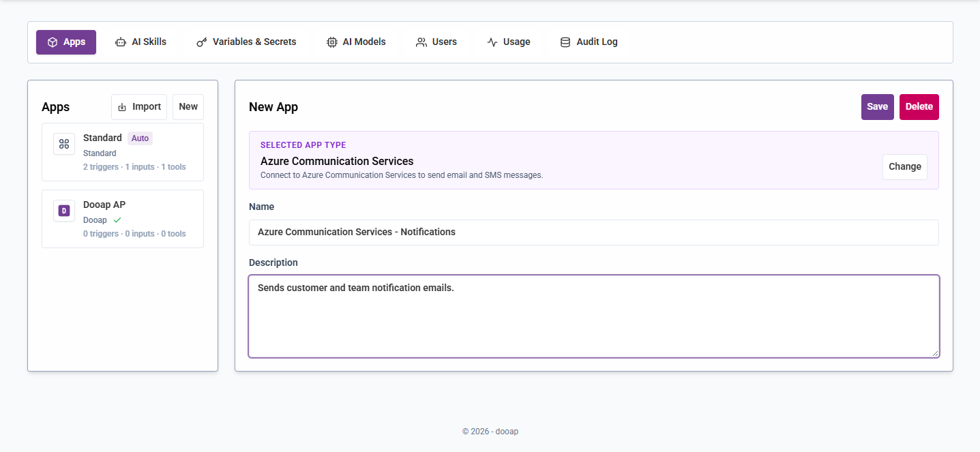
Task: Click the Name field label
Action: (x=262, y=207)
